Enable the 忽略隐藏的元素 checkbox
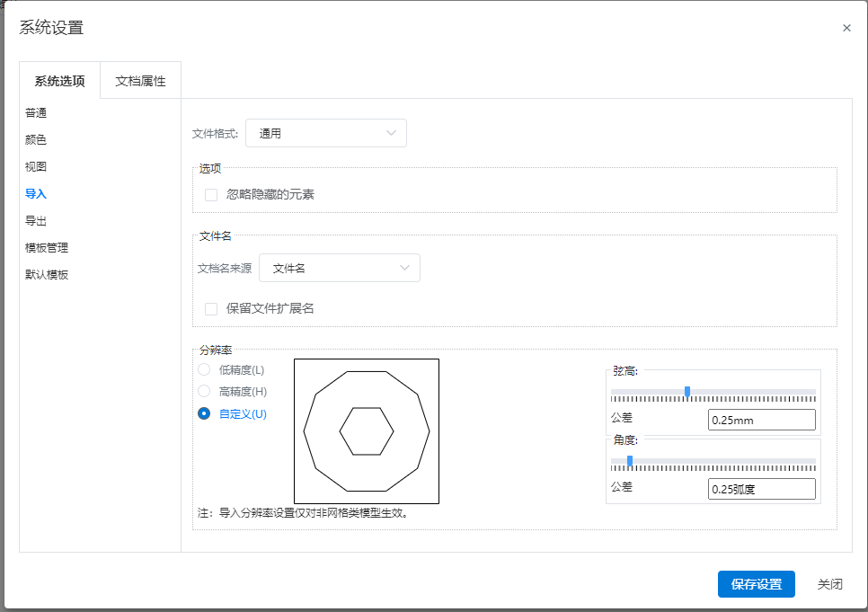The image size is (868, 612). click(211, 195)
